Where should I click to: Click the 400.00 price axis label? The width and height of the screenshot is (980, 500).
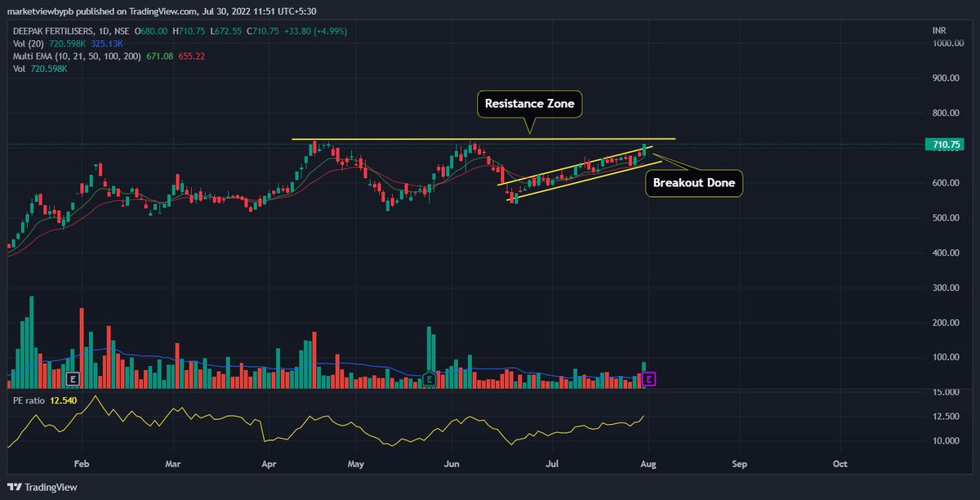(947, 253)
